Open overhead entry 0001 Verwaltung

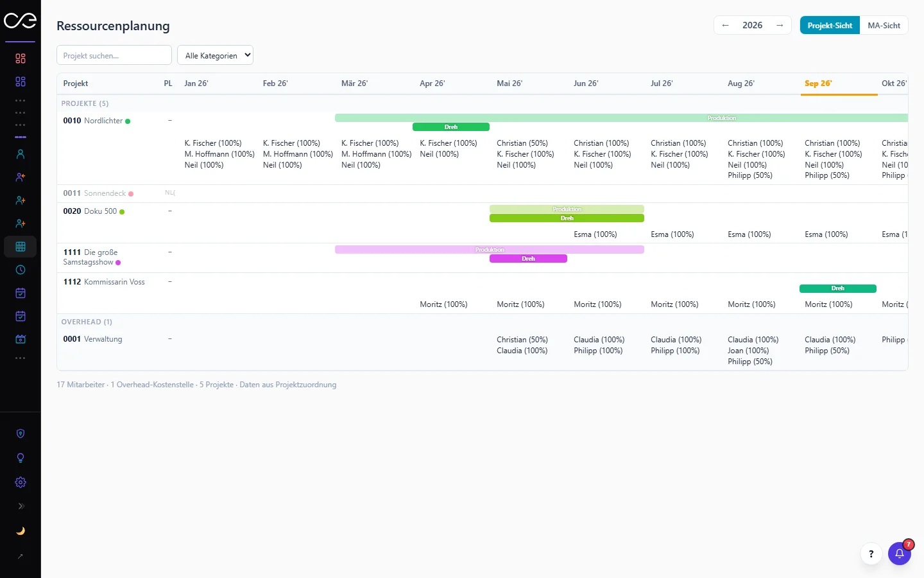pyautogui.click(x=92, y=339)
